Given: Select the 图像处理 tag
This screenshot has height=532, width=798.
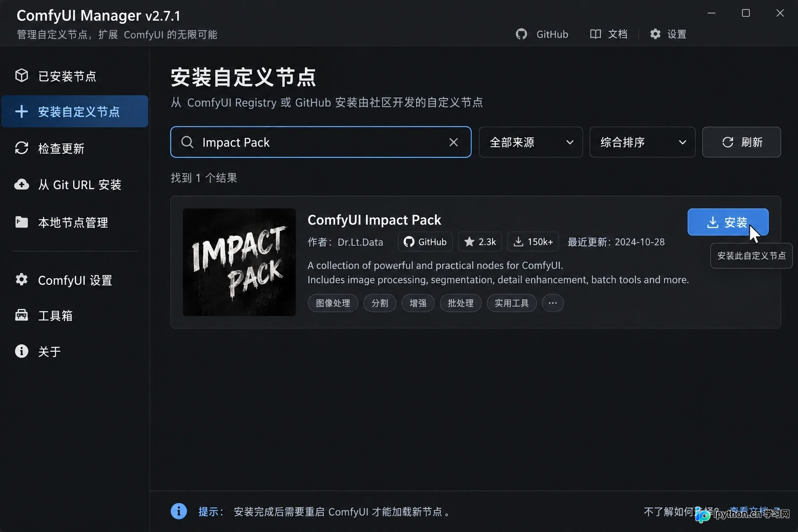Looking at the screenshot, I should pos(333,303).
